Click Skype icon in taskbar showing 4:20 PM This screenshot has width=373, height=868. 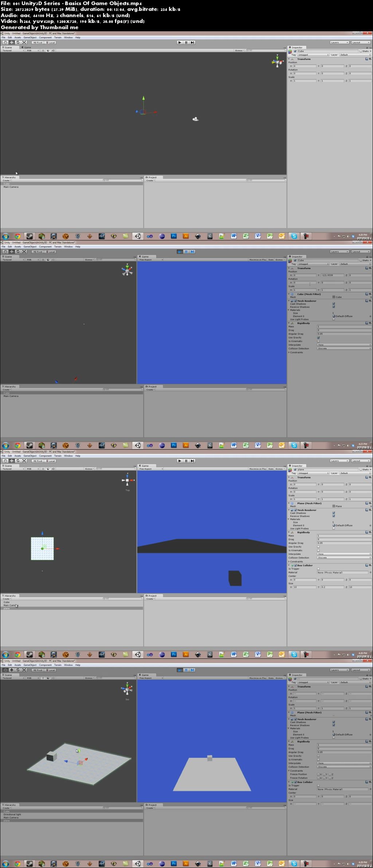[294, 236]
